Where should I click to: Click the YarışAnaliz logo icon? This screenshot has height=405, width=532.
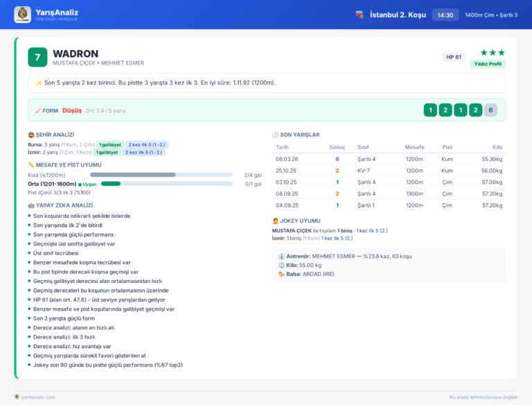click(22, 15)
